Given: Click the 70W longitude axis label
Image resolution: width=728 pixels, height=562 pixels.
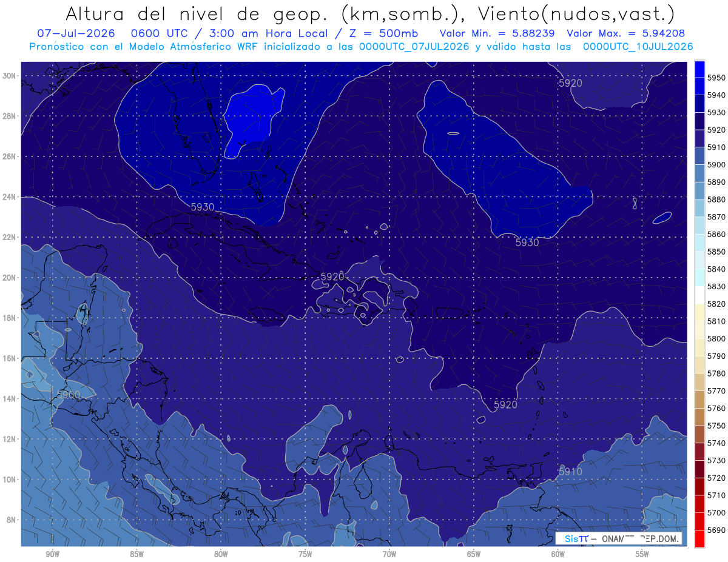Looking at the screenshot, I should (x=389, y=554).
